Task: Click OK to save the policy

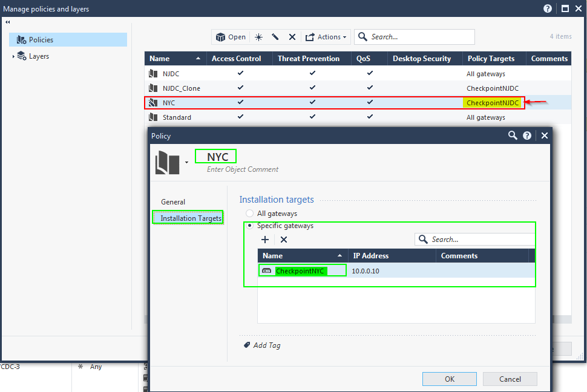Action: tap(449, 379)
